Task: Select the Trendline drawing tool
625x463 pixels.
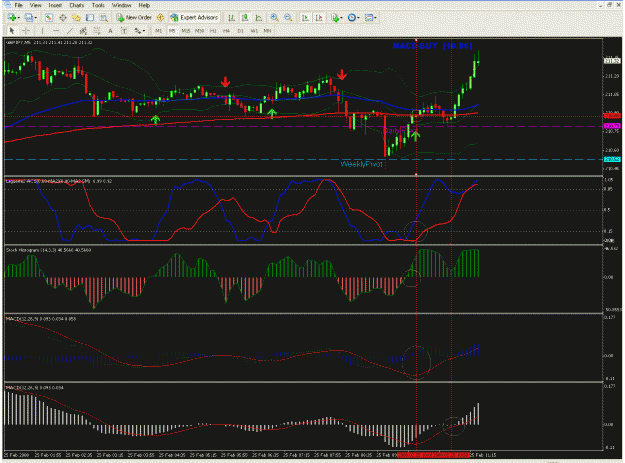Action: (x=70, y=31)
